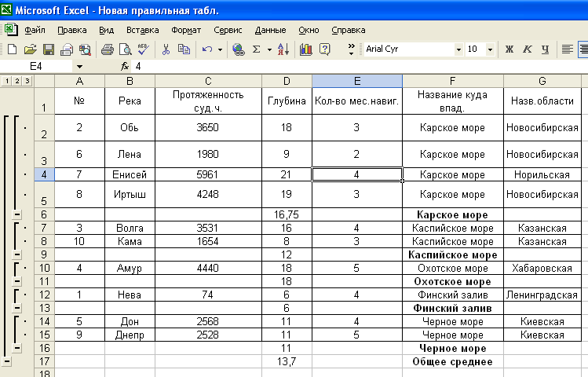
Task: Select column F header
Action: click(x=453, y=81)
